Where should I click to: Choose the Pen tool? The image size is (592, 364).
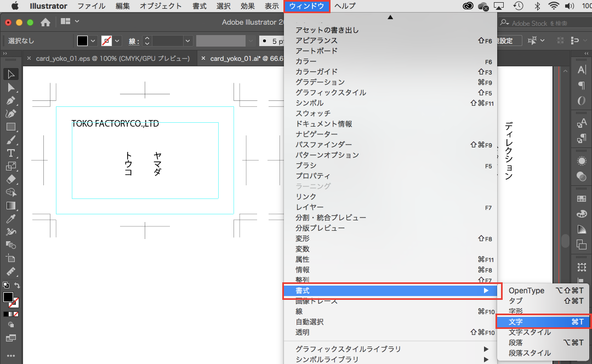[x=10, y=101]
